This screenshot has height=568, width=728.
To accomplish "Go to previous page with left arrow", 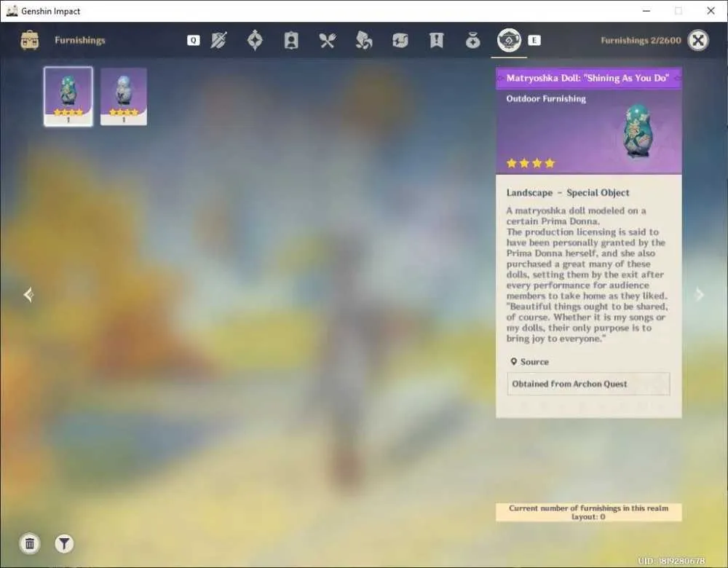I will pos(29,294).
